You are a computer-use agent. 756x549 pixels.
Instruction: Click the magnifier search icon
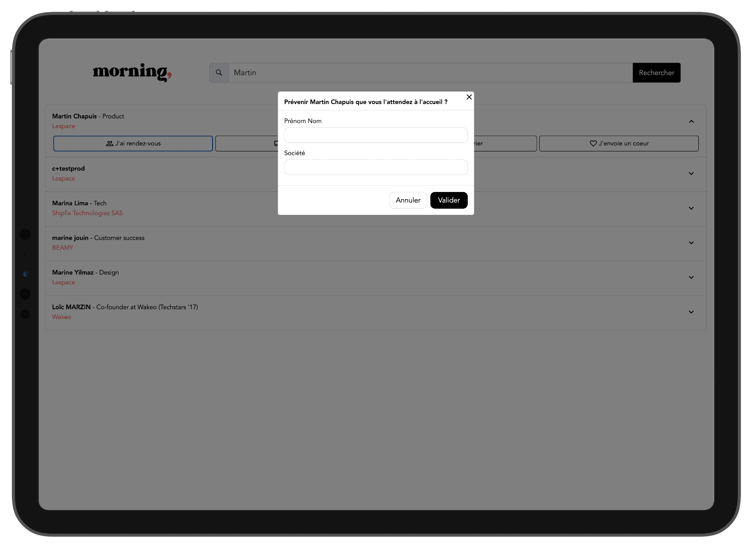coord(220,73)
